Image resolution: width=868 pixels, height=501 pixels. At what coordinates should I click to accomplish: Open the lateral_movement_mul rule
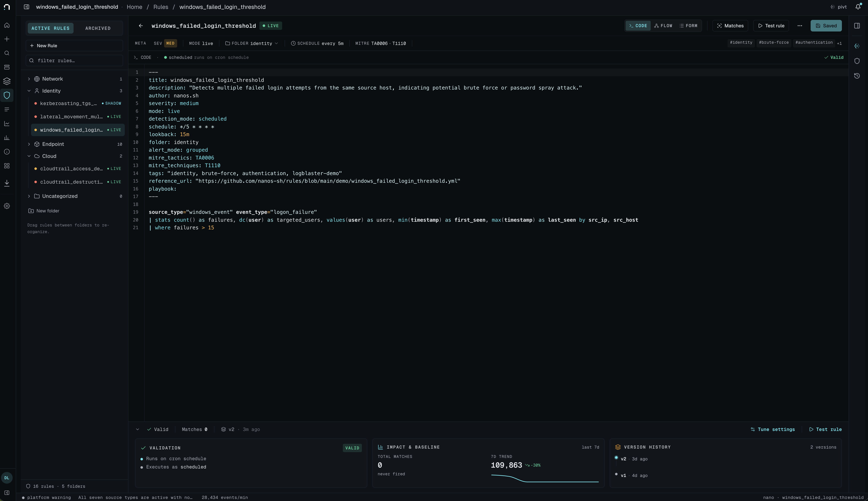tap(78, 117)
